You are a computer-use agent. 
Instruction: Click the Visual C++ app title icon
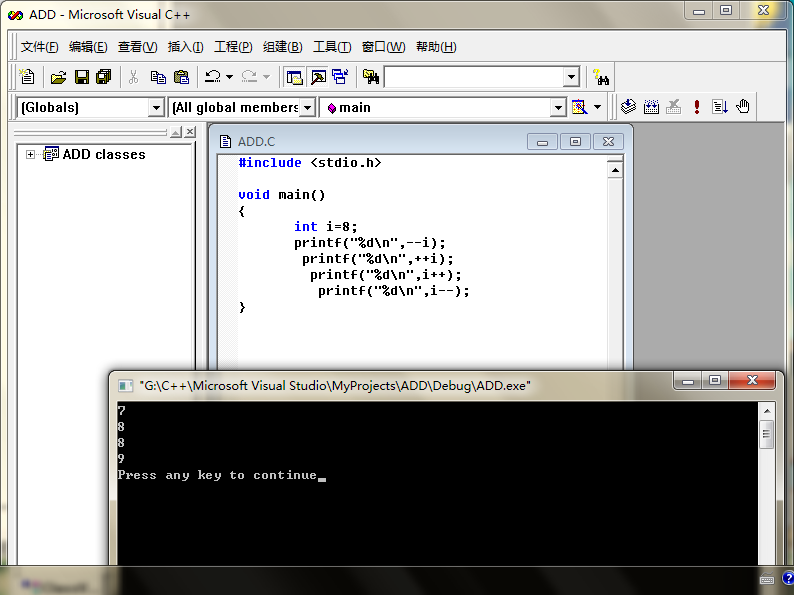pyautogui.click(x=15, y=15)
